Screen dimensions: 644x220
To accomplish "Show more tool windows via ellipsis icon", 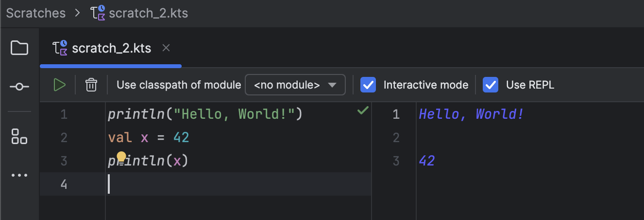I will (x=19, y=175).
